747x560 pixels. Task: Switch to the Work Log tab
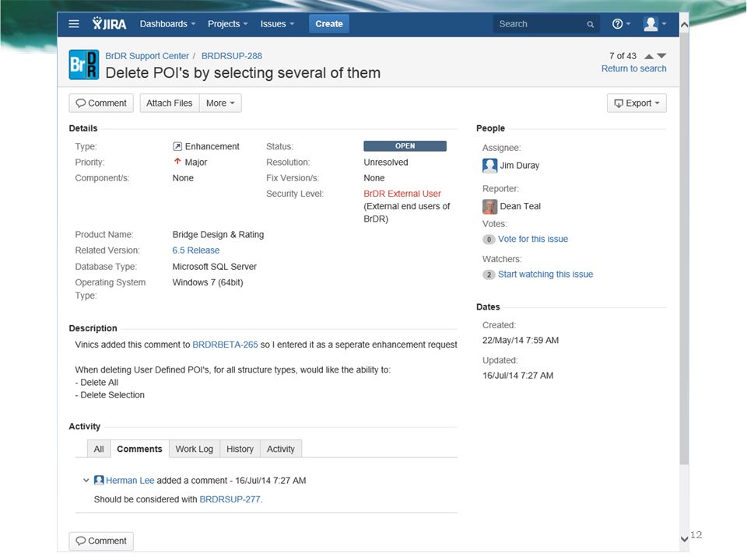click(195, 449)
